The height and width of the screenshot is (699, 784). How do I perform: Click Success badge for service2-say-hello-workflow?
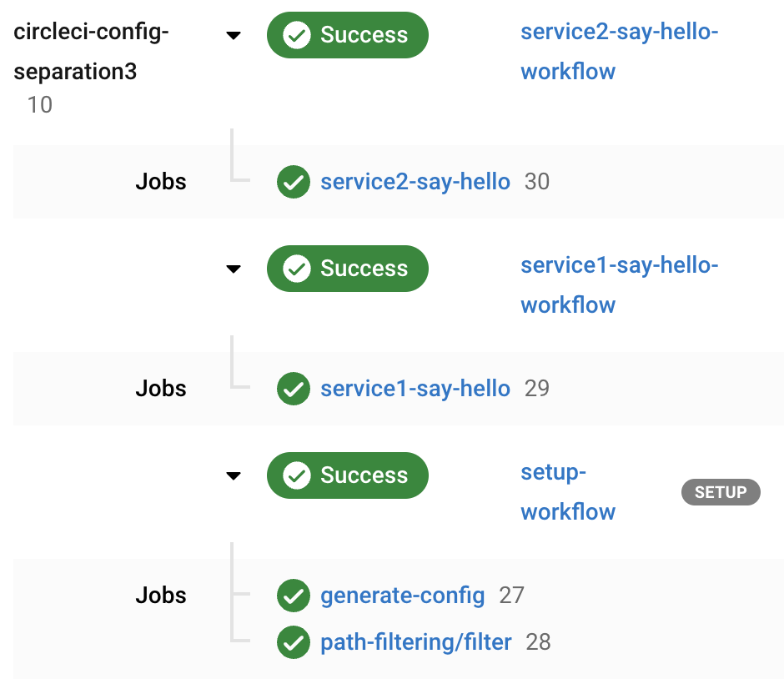pos(348,35)
